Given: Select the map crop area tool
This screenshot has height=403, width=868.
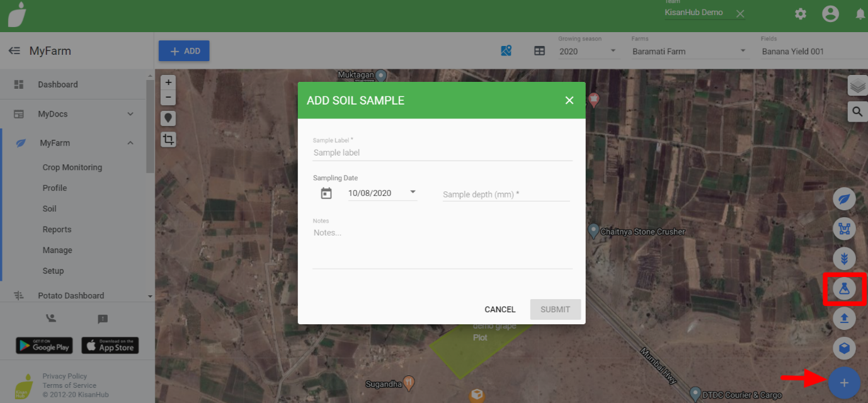Looking at the screenshot, I should coord(168,139).
